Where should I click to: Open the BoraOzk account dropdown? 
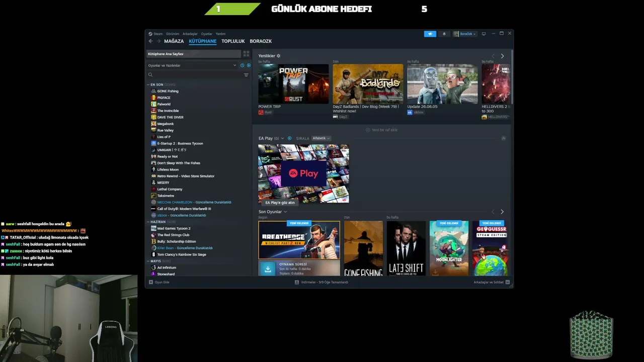[464, 34]
